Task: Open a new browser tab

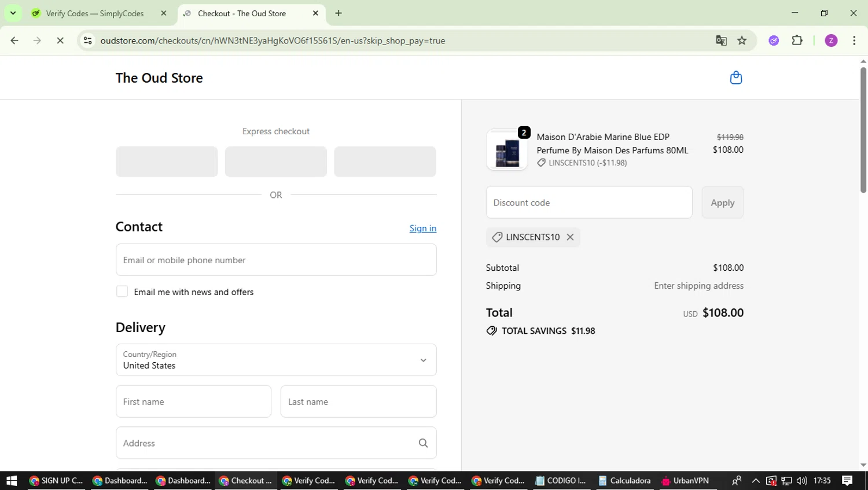Action: (x=339, y=13)
